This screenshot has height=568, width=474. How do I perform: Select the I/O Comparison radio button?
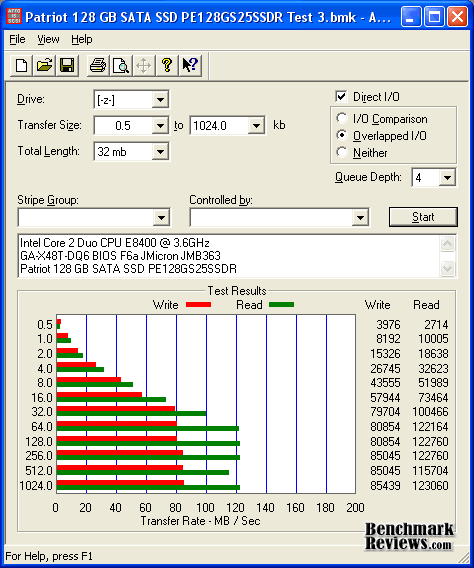[x=341, y=118]
